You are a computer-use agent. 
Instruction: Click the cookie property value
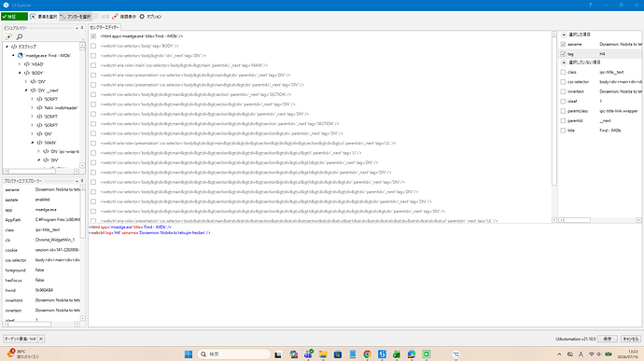coord(58,250)
